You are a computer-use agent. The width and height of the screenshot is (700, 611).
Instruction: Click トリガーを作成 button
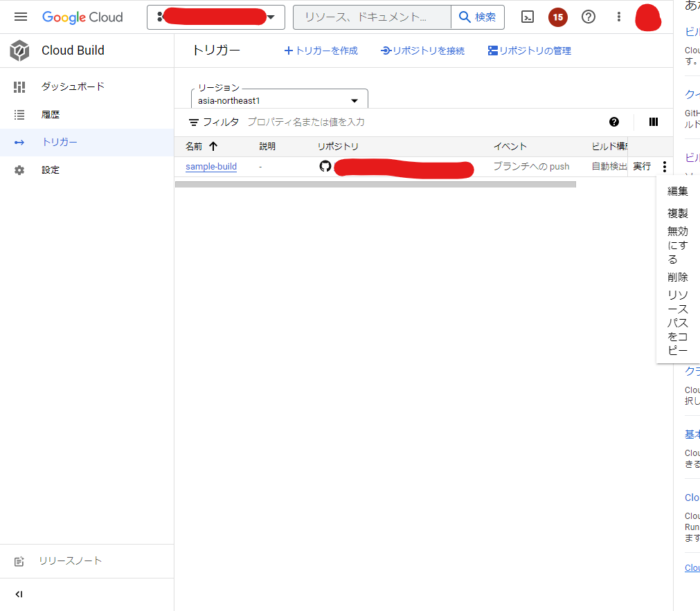pos(321,51)
